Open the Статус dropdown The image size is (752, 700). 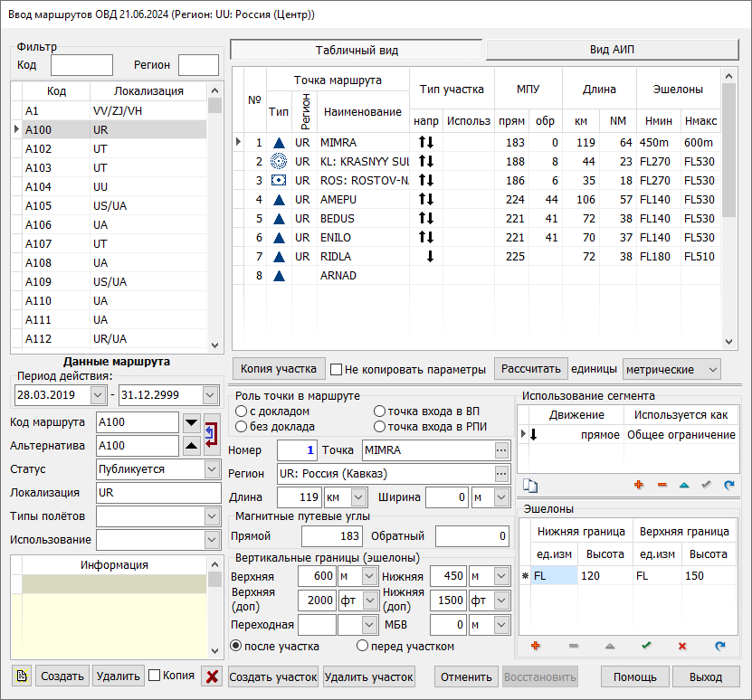[x=212, y=469]
